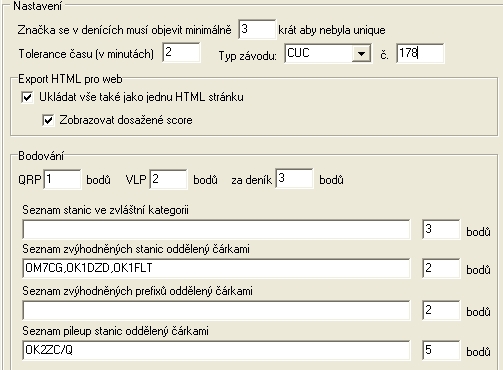The height and width of the screenshot is (370, 503).
Task: Click the Seznam zvýhodněných prefixů label
Action: point(137,291)
